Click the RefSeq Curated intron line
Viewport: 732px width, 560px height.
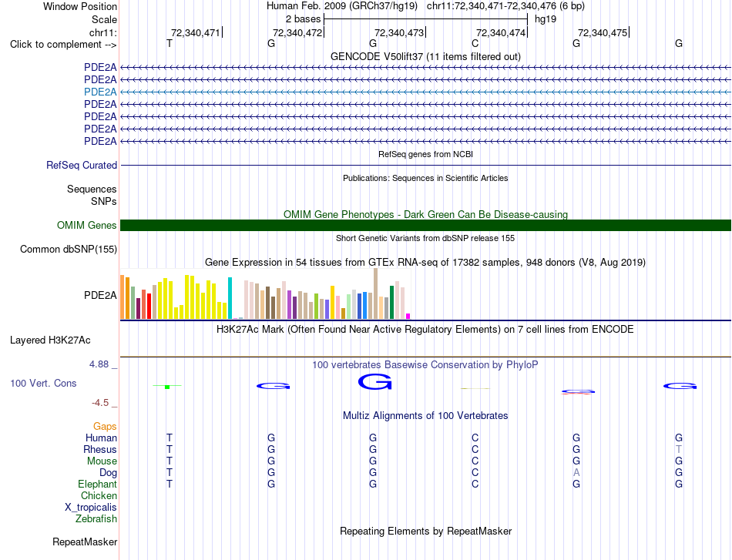tap(425, 165)
